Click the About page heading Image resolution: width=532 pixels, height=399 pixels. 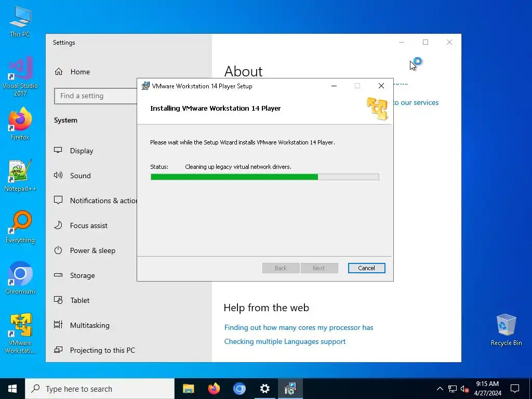(x=243, y=71)
